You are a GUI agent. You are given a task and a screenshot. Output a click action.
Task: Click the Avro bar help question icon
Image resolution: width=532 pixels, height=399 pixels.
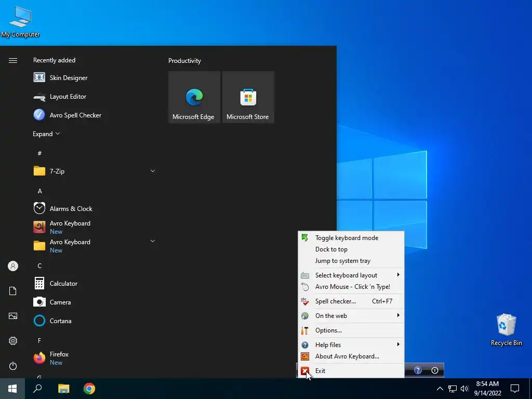coord(418,370)
